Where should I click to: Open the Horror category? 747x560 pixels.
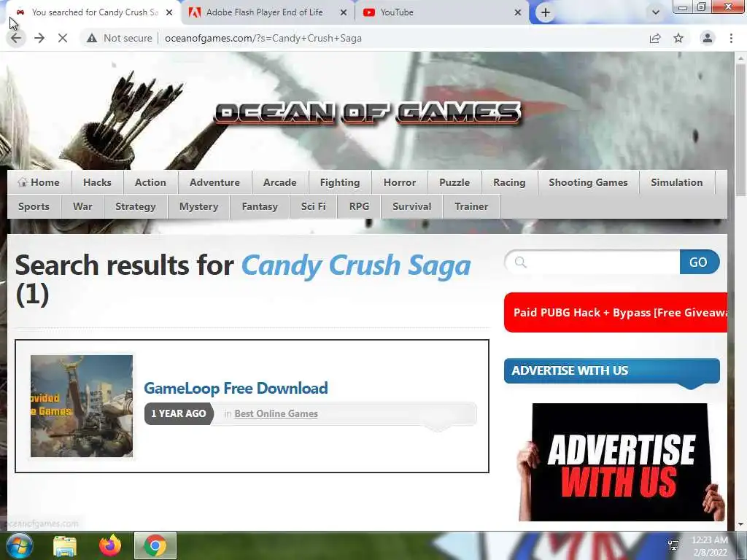click(400, 182)
